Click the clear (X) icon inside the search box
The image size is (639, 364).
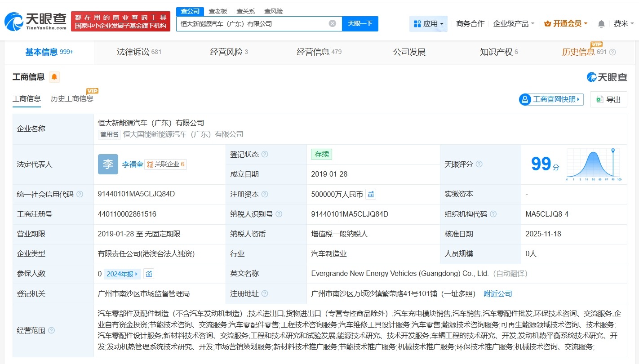point(332,23)
